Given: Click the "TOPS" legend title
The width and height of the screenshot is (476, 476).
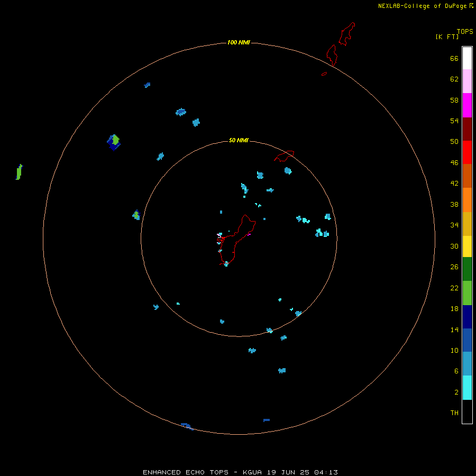Looking at the screenshot, I should 465,32.
